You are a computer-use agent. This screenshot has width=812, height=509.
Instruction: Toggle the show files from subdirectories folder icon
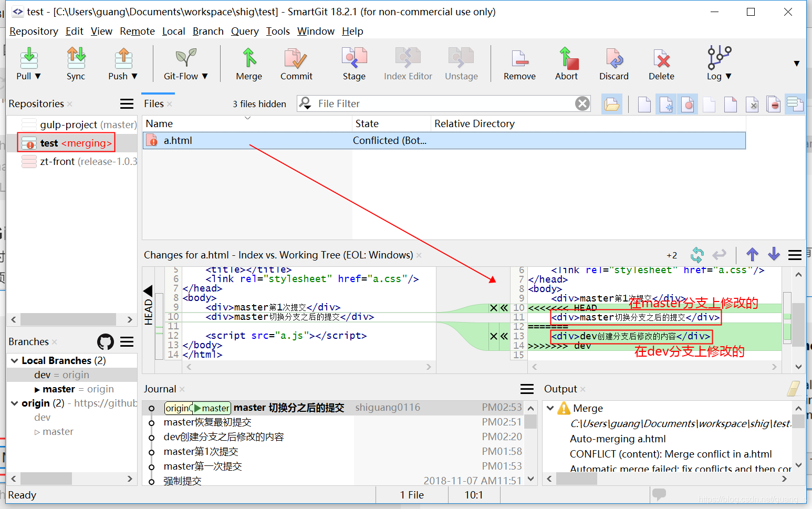point(612,104)
